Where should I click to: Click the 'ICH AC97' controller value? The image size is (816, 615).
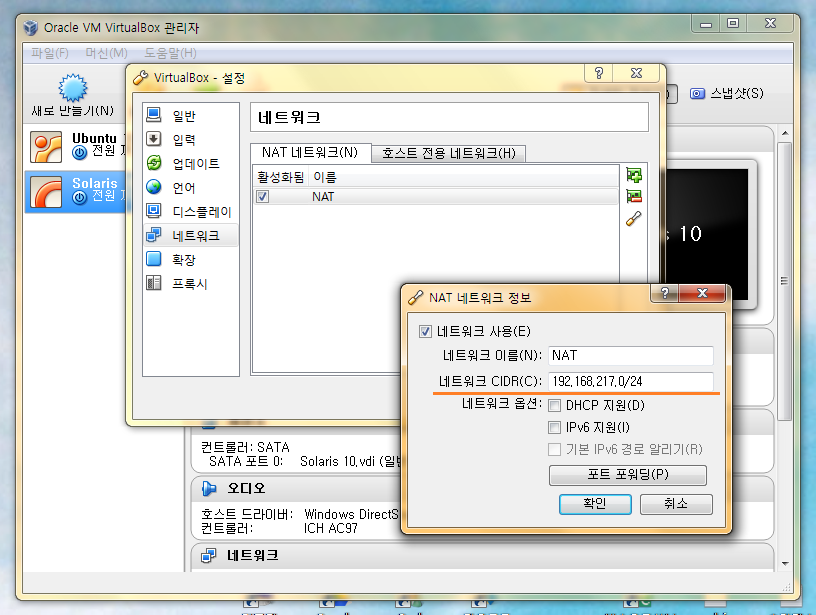tap(330, 528)
